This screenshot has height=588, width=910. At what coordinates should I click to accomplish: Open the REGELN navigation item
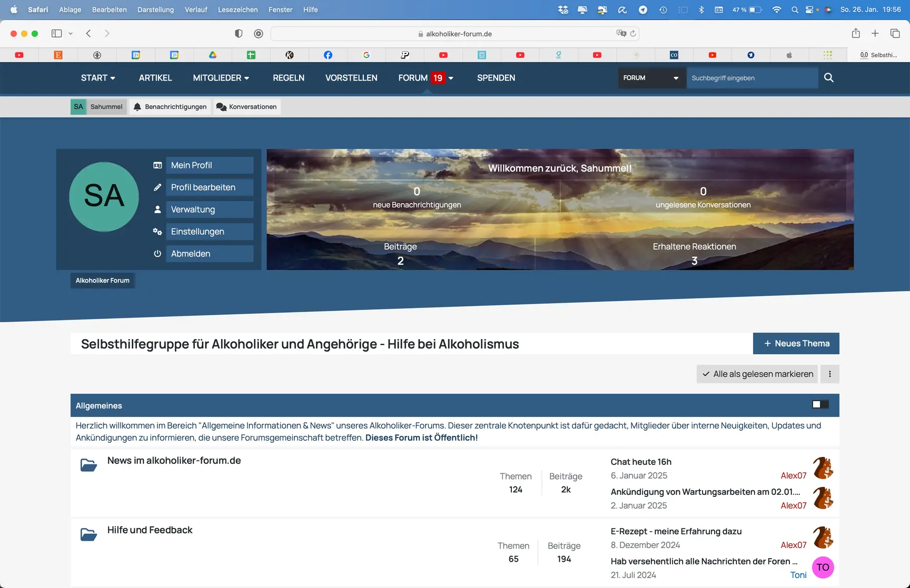coord(288,78)
